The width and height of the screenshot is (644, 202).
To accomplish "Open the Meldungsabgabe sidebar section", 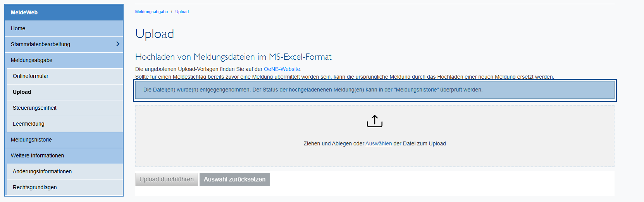I will 31,60.
